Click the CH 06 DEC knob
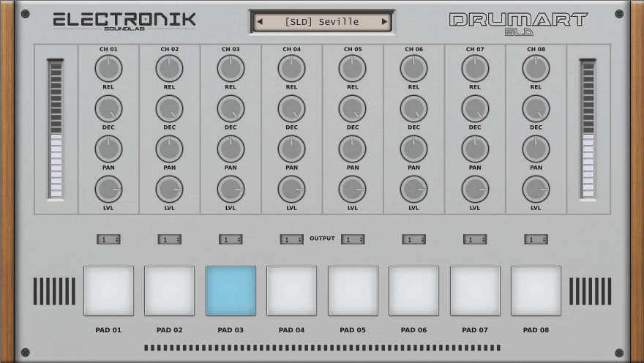The image size is (644, 363). coord(414,109)
